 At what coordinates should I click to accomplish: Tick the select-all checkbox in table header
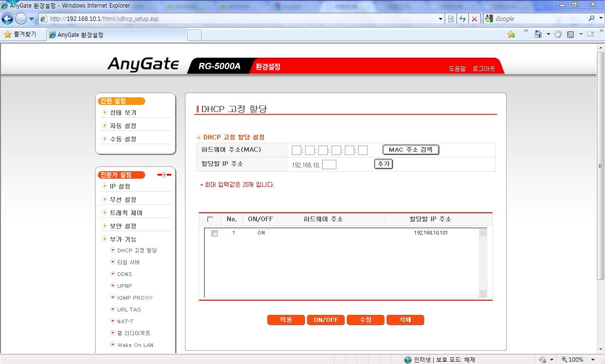click(x=210, y=219)
